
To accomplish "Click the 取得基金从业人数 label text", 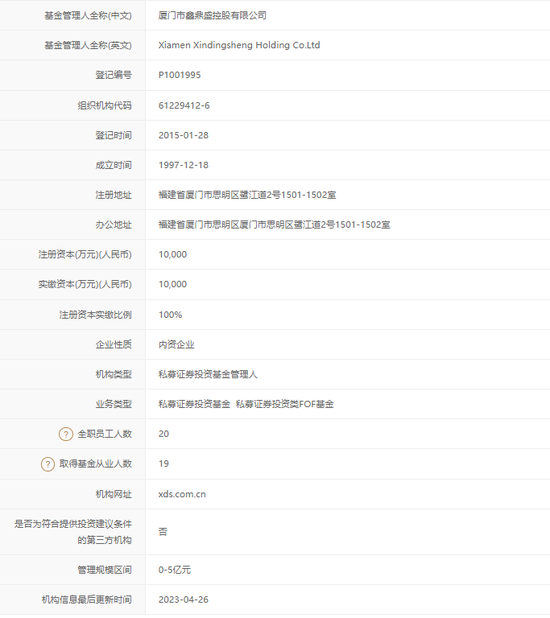I will point(95,464).
